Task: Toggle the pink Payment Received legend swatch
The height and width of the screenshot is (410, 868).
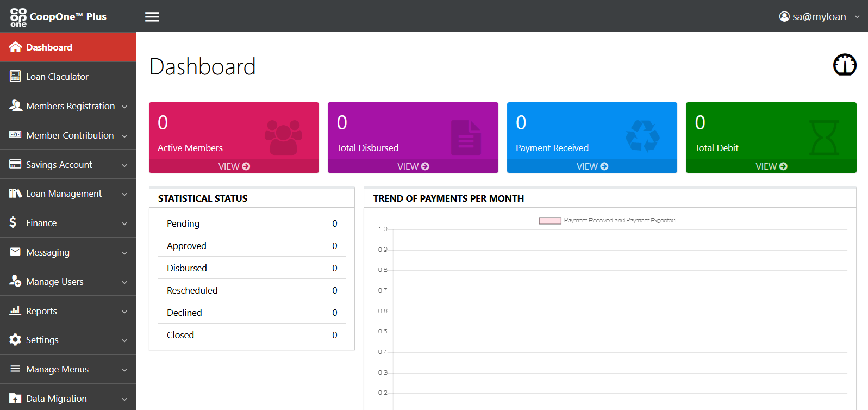Action: click(549, 221)
